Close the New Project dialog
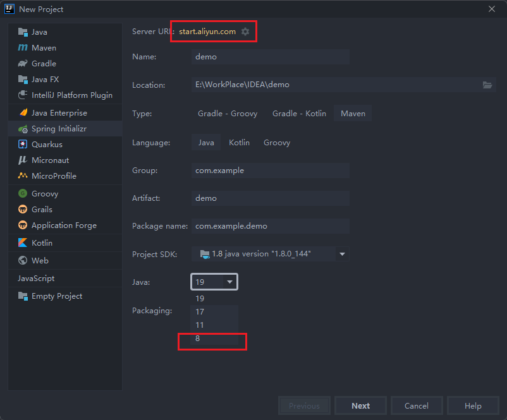The width and height of the screenshot is (507, 420). 492,9
